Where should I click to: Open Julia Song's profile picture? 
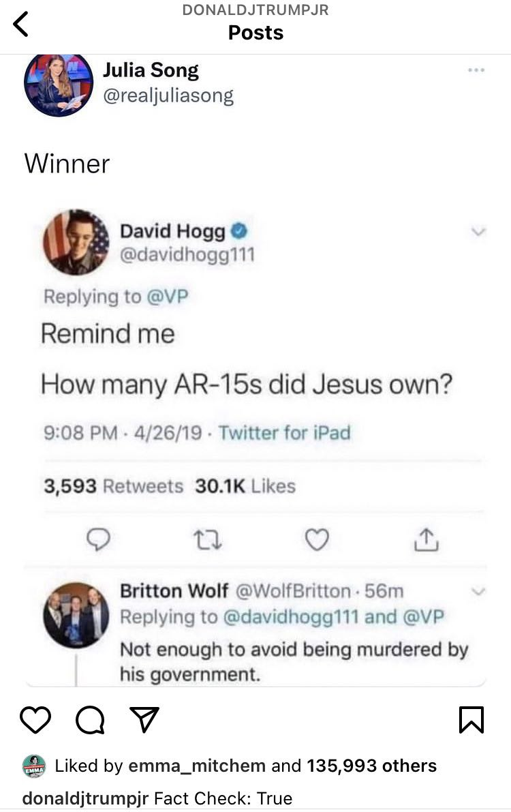coord(59,85)
